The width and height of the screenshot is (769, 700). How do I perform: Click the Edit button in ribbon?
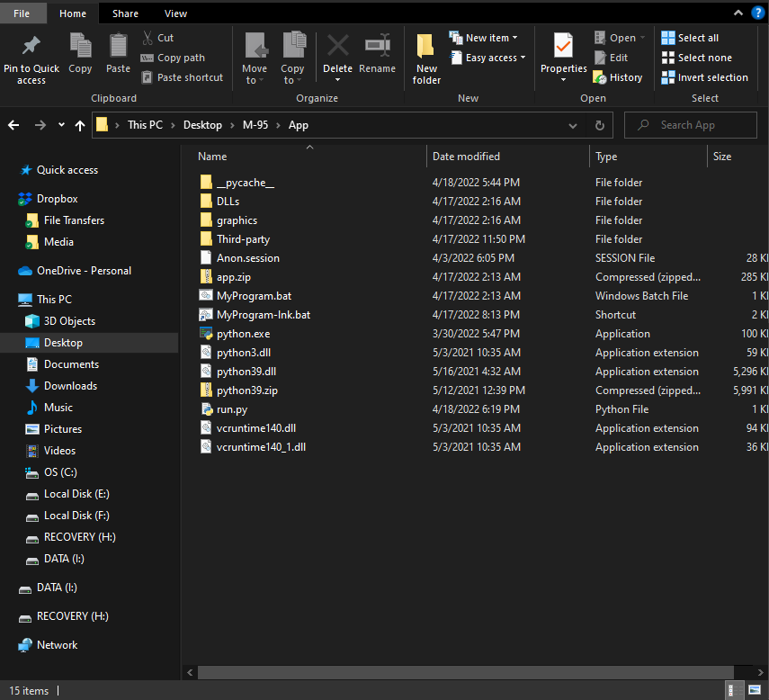pos(611,58)
